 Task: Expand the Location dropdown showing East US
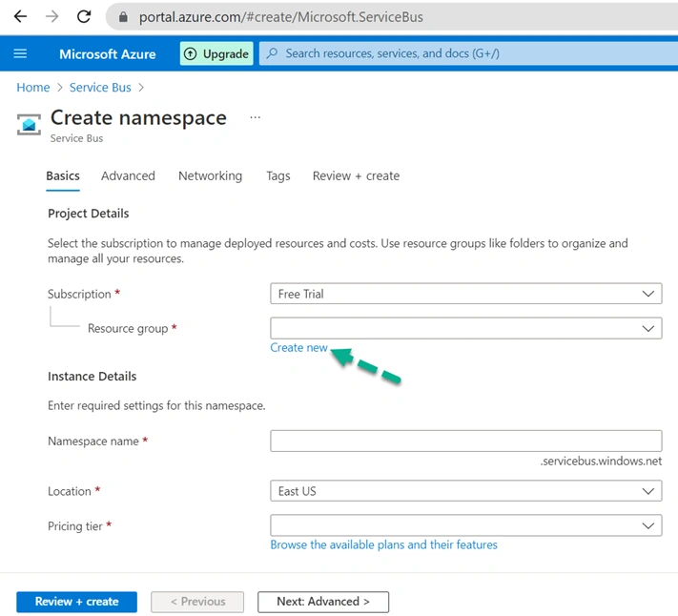465,491
